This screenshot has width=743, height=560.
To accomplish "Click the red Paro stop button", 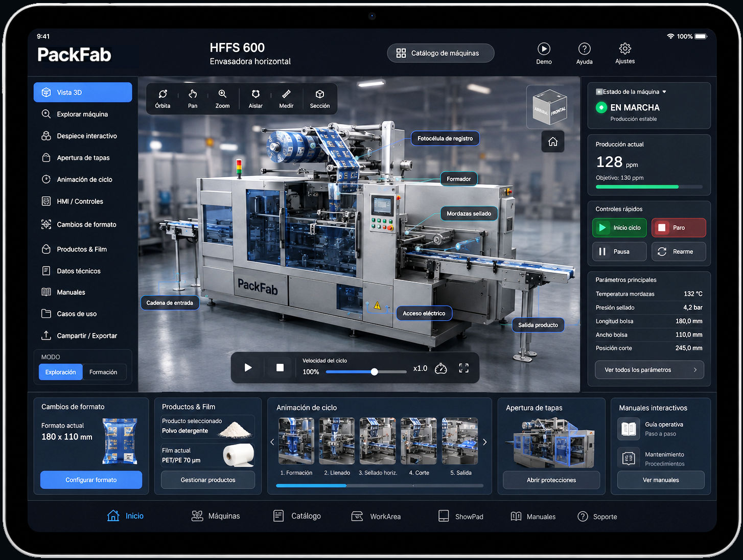I will tap(679, 228).
